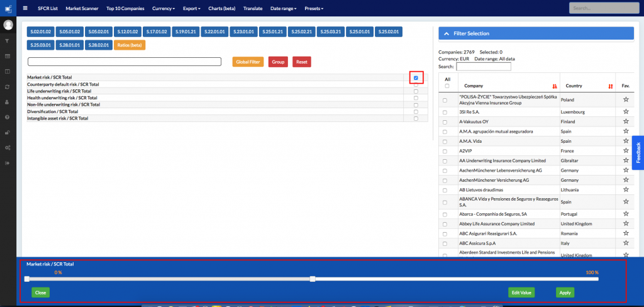The height and width of the screenshot is (307, 644).
Task: Open the help question mark icon
Action: pyautogui.click(x=8, y=117)
